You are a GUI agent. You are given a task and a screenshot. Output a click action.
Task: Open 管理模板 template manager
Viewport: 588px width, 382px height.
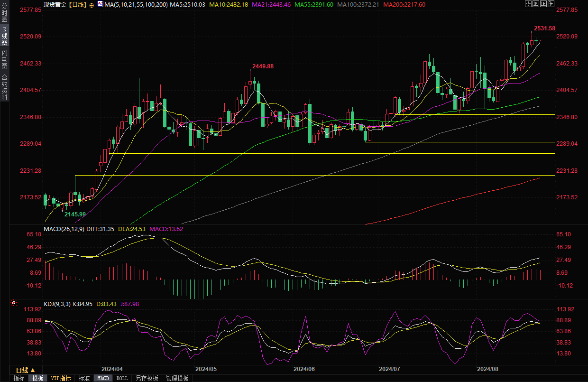177,378
